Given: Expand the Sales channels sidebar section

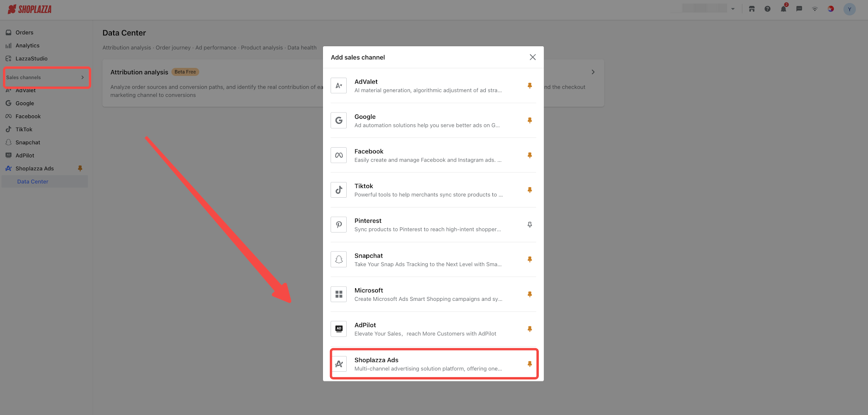Looking at the screenshot, I should [x=47, y=77].
